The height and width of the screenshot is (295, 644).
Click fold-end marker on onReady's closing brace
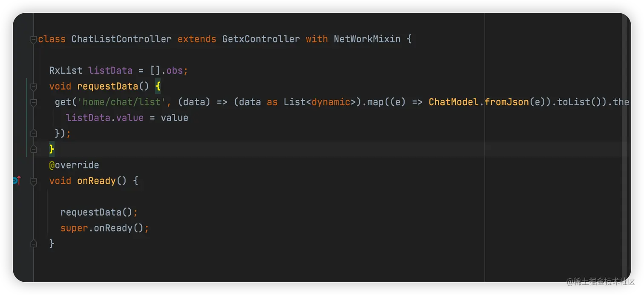33,244
